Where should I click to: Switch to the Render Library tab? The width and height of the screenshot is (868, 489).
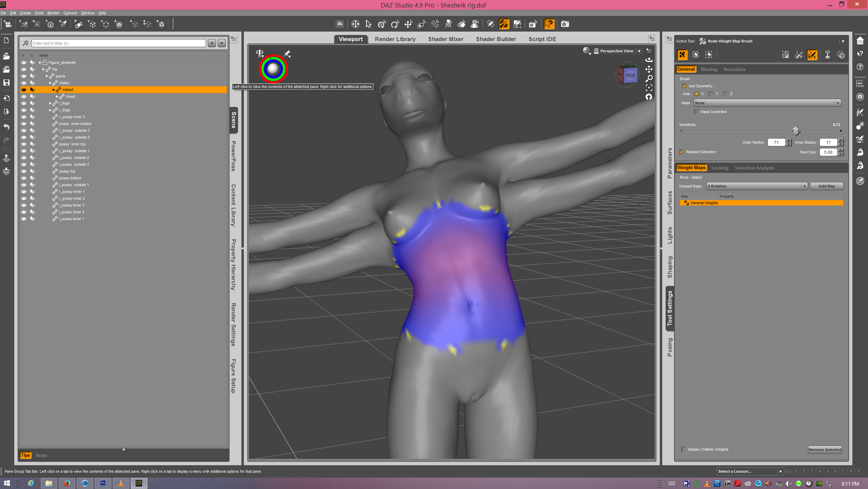click(395, 39)
